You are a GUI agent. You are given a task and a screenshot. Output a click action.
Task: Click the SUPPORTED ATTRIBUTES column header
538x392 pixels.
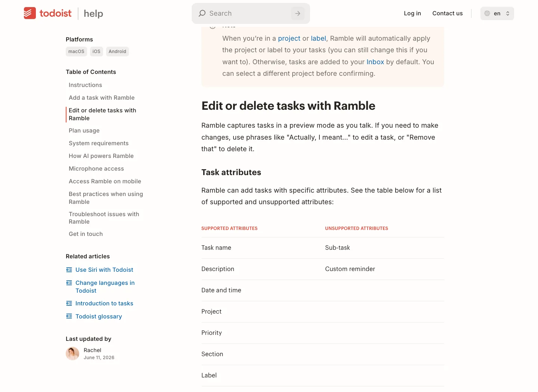(x=229, y=228)
